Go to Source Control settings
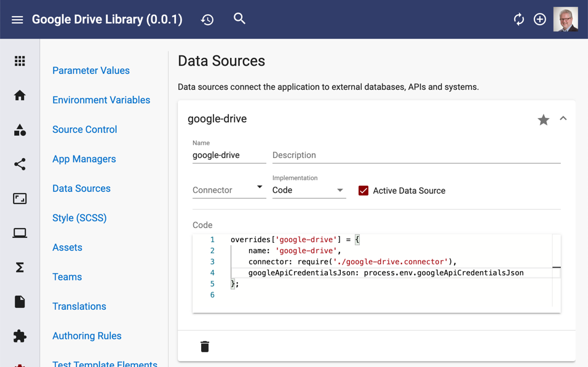588x367 pixels. click(x=85, y=129)
